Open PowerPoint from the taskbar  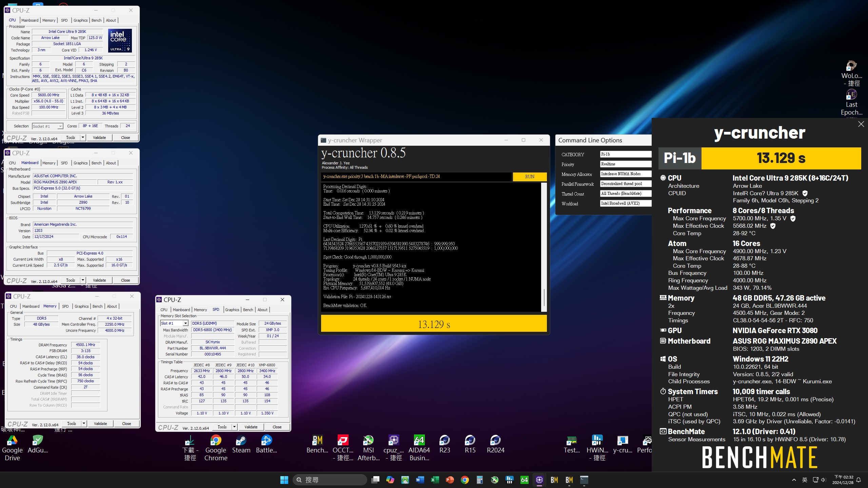[x=450, y=480]
